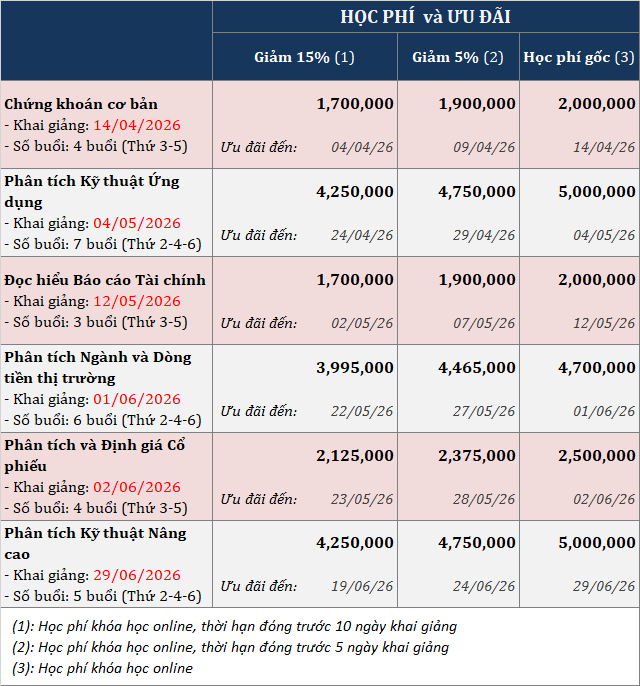Select the Giảm 15% (1) column header
640x686 pixels.
(x=304, y=57)
